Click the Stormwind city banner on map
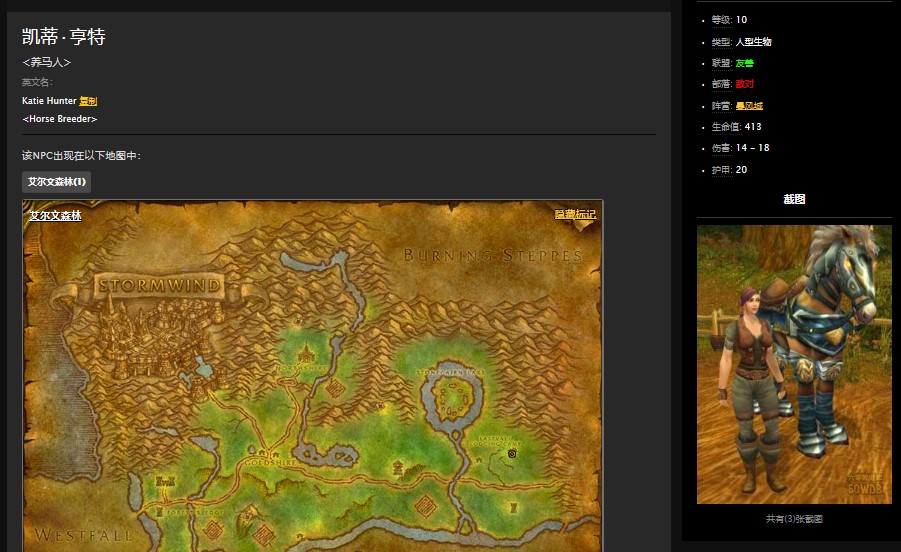The width and height of the screenshot is (901, 552). (160, 287)
